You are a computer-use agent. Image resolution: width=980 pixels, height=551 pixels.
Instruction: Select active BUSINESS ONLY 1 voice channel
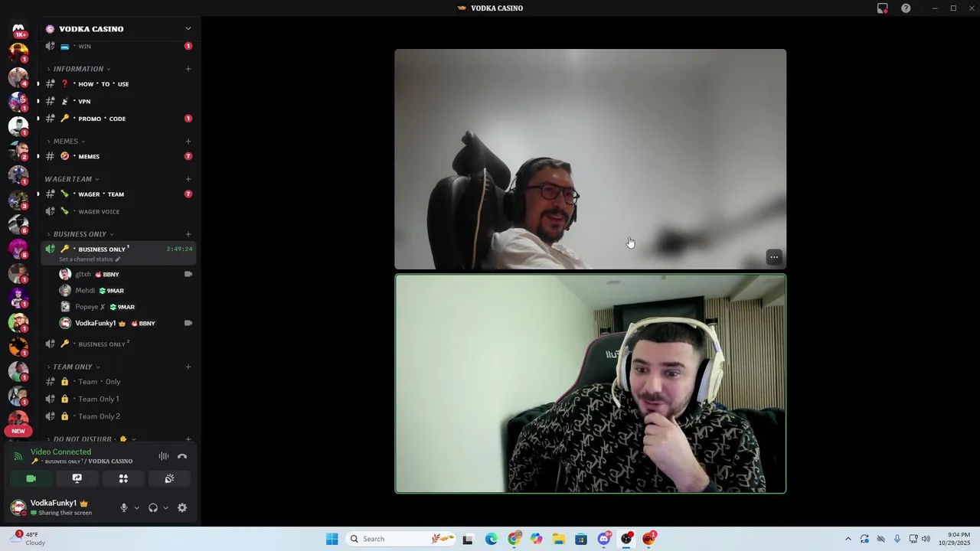pyautogui.click(x=119, y=249)
